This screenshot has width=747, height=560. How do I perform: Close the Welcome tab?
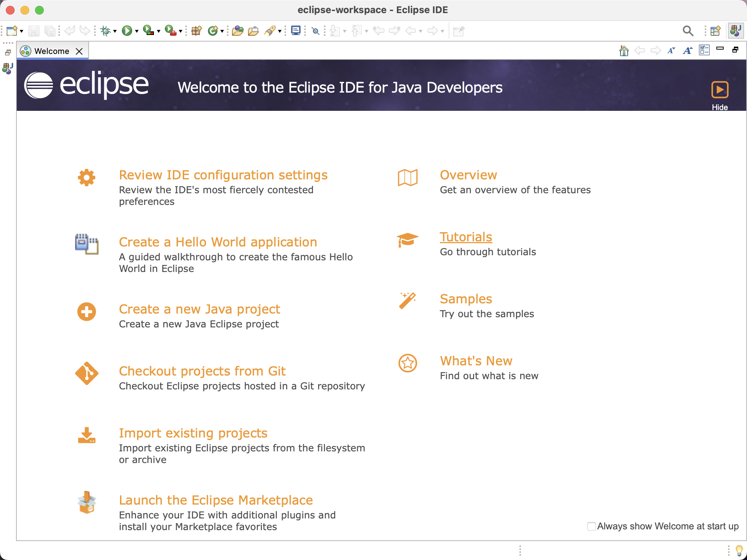(x=79, y=51)
